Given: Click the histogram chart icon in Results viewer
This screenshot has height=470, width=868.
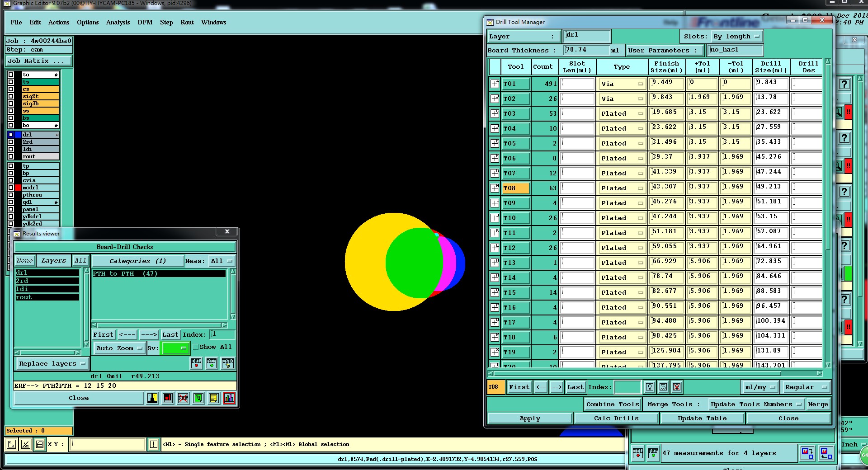Looking at the screenshot, I should 229,398.
